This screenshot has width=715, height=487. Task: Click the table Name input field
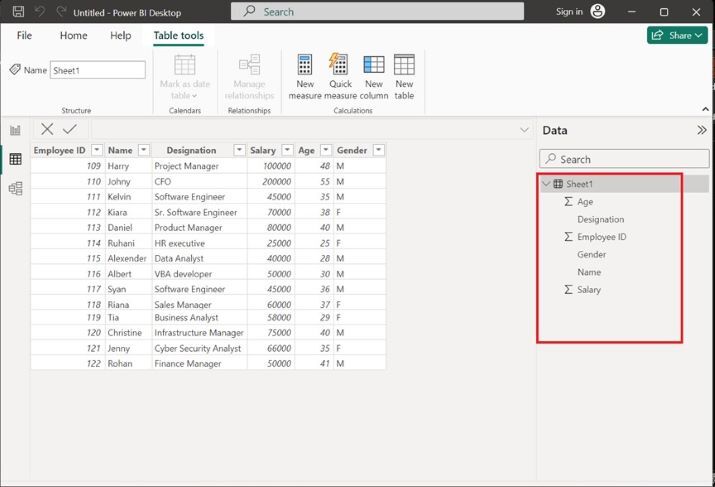click(x=97, y=70)
